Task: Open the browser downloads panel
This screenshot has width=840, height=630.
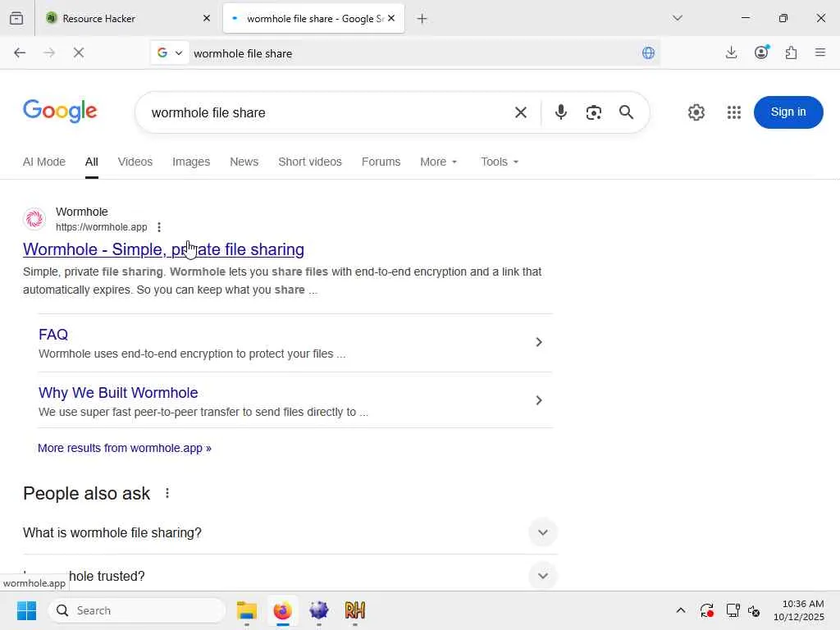Action: (731, 52)
